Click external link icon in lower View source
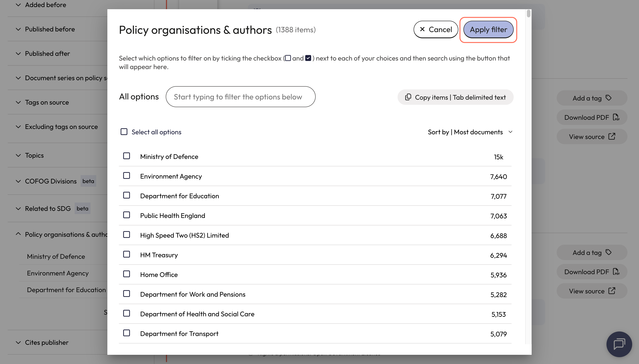639x364 pixels. pos(612,291)
